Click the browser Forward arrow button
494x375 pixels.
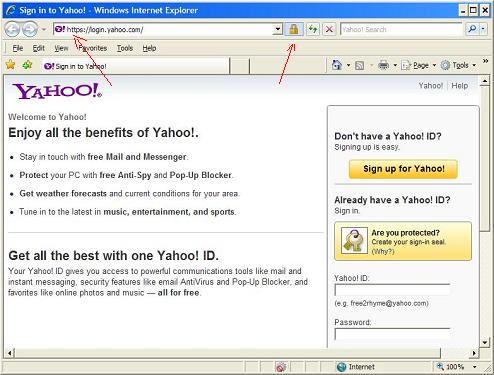[30, 29]
